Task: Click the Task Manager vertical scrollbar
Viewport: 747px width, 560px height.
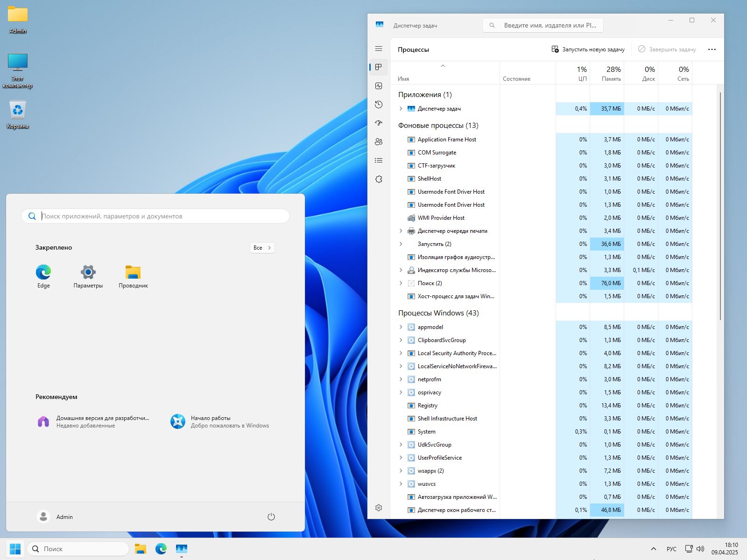Action: (x=720, y=205)
